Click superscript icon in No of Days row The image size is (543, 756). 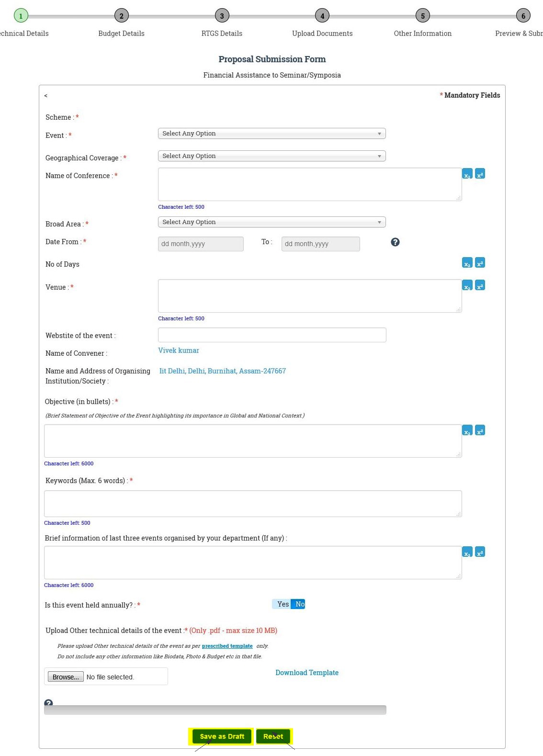480,263
